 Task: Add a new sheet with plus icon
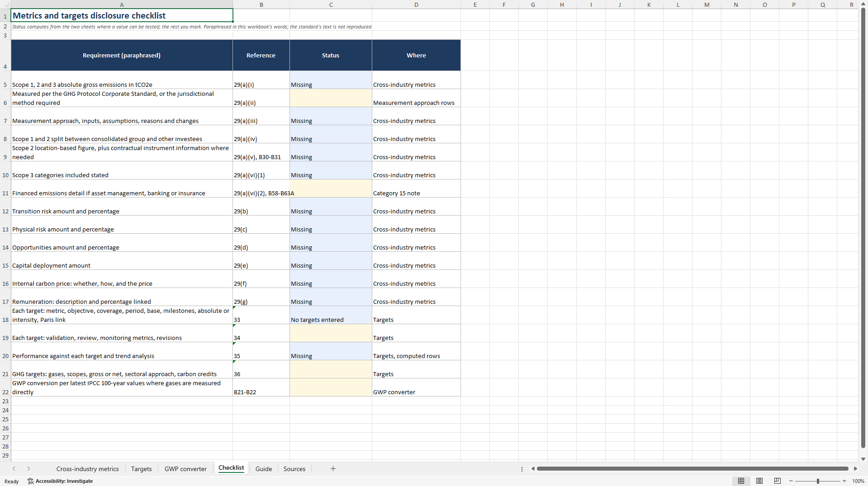click(x=333, y=469)
